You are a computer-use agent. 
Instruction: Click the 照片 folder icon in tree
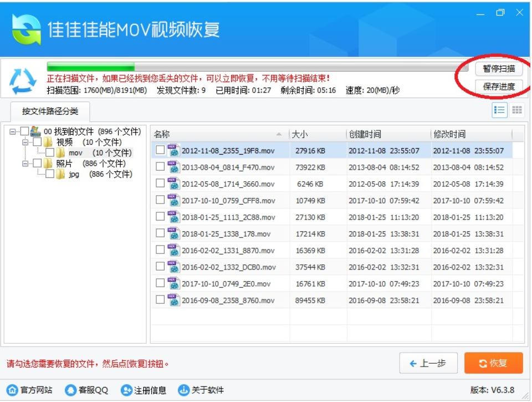(48, 164)
